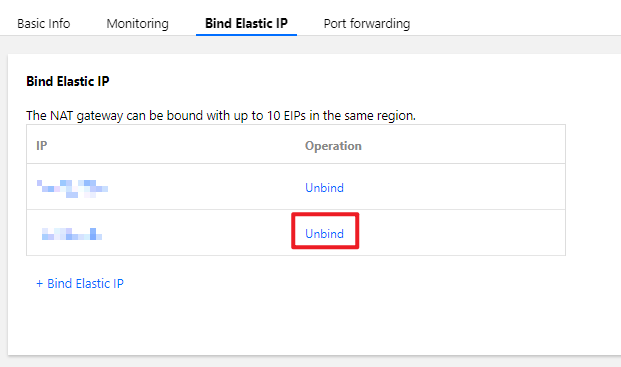Click the word 'region' in the description

[x=396, y=116]
